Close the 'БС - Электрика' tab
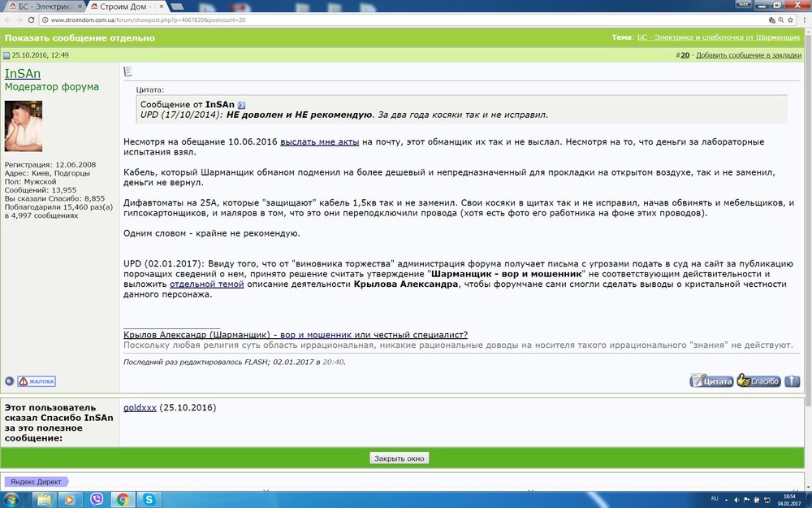812x508 pixels. click(x=80, y=7)
